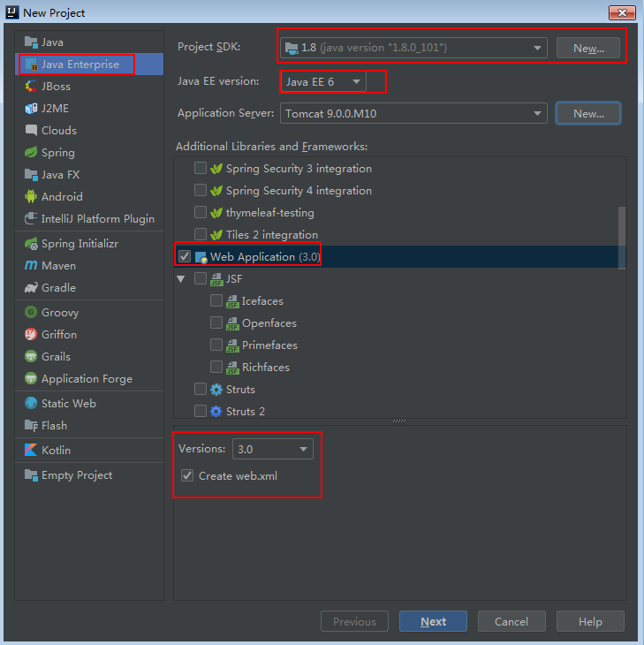This screenshot has height=645, width=644.
Task: Enable the Icefaces checkbox
Action: point(216,300)
